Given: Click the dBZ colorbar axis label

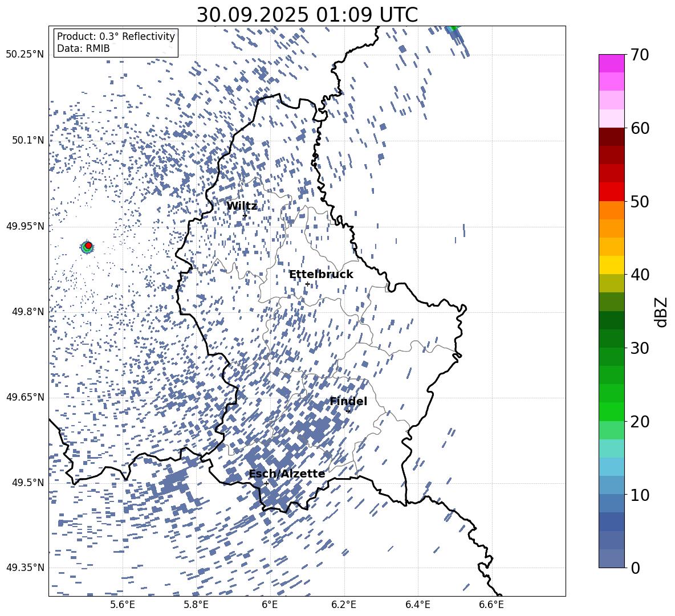Looking at the screenshot, I should coord(661,312).
